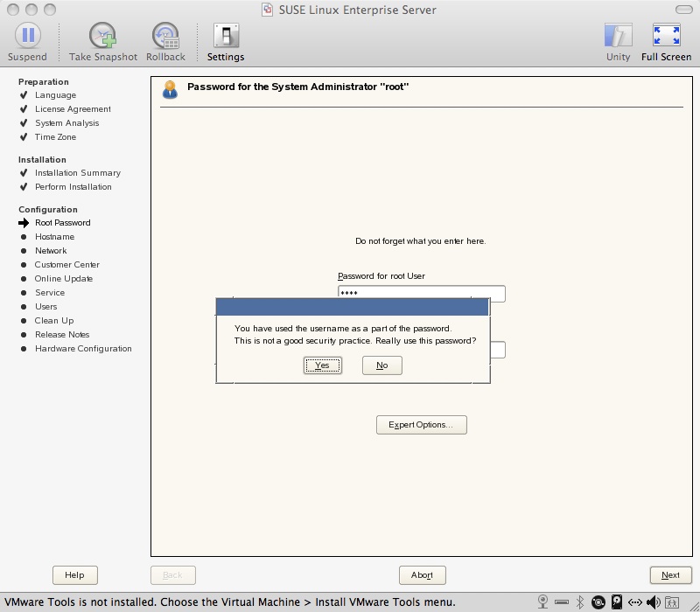700x612 pixels.
Task: Click the CD/DVD drive status icon
Action: click(598, 602)
